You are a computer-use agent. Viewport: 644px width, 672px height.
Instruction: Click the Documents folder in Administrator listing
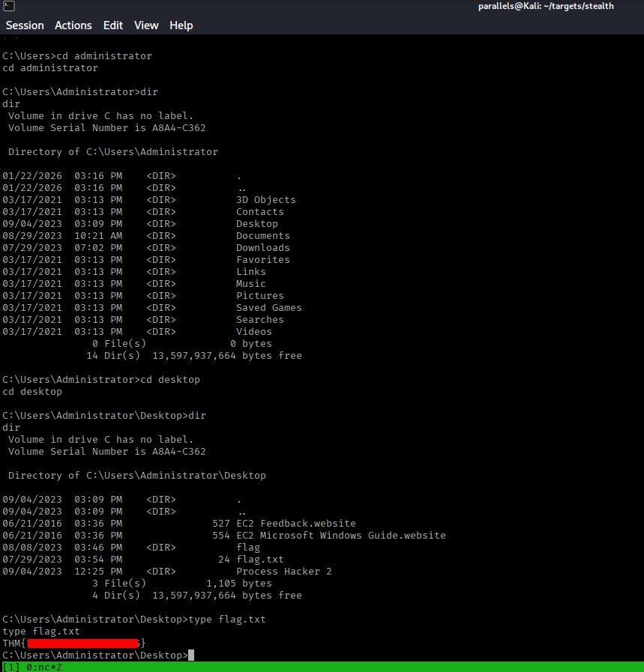pyautogui.click(x=262, y=236)
